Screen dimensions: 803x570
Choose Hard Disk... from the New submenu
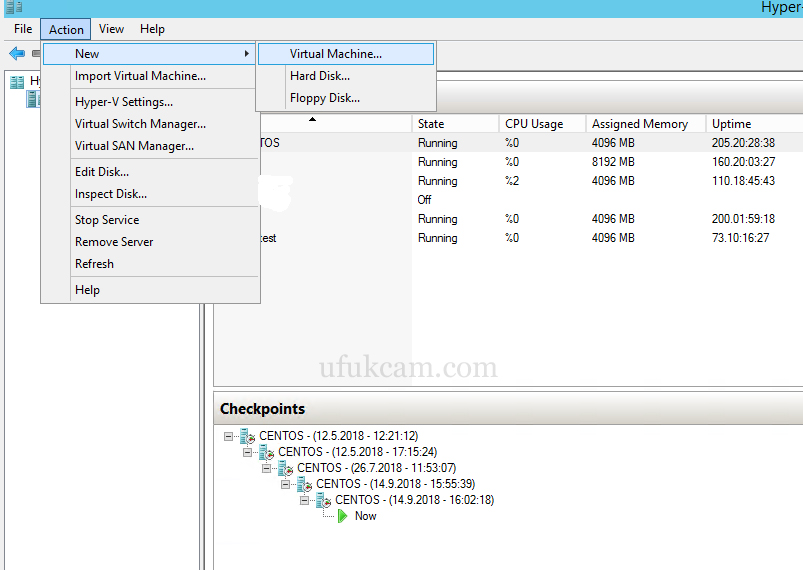click(346, 76)
